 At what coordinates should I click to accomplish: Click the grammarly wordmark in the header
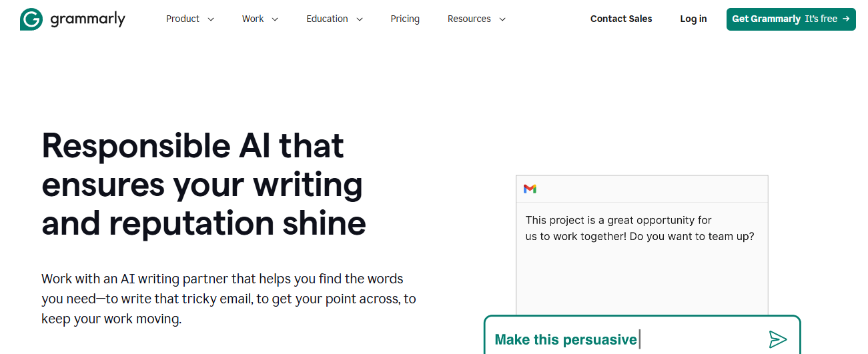[87, 19]
